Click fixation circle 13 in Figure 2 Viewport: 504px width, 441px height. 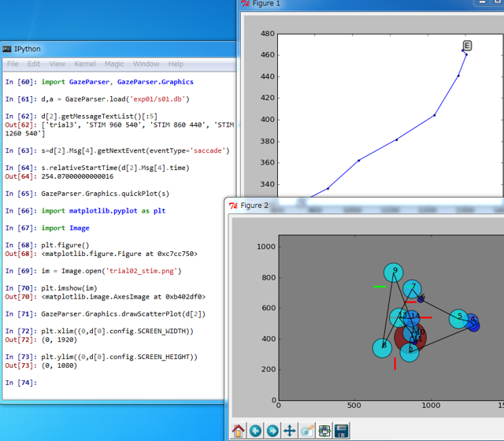pyautogui.click(x=399, y=317)
